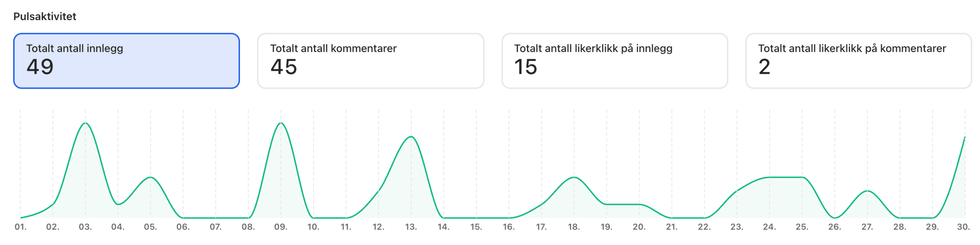980x245 pixels.
Task: Click the 12. axis label
Action: coord(379,227)
